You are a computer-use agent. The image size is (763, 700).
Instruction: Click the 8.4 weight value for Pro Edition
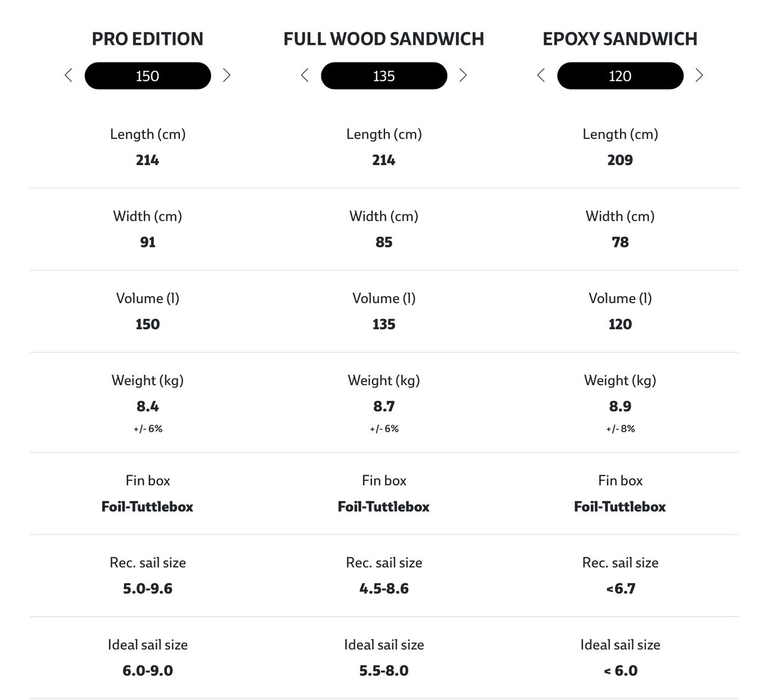(x=147, y=407)
